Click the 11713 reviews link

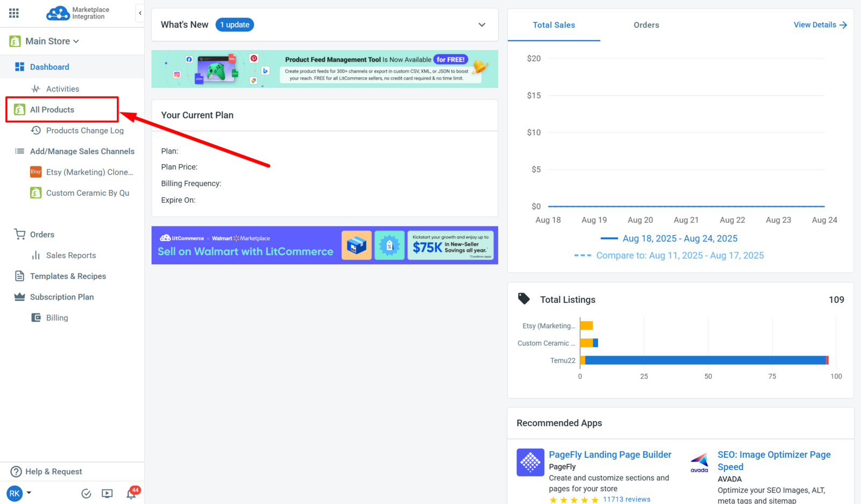[626, 499]
